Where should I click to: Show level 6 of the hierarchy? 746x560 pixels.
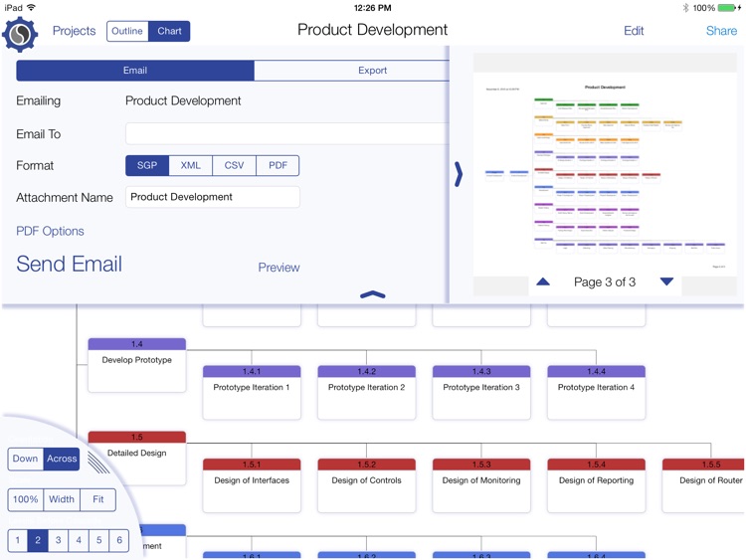(x=119, y=540)
